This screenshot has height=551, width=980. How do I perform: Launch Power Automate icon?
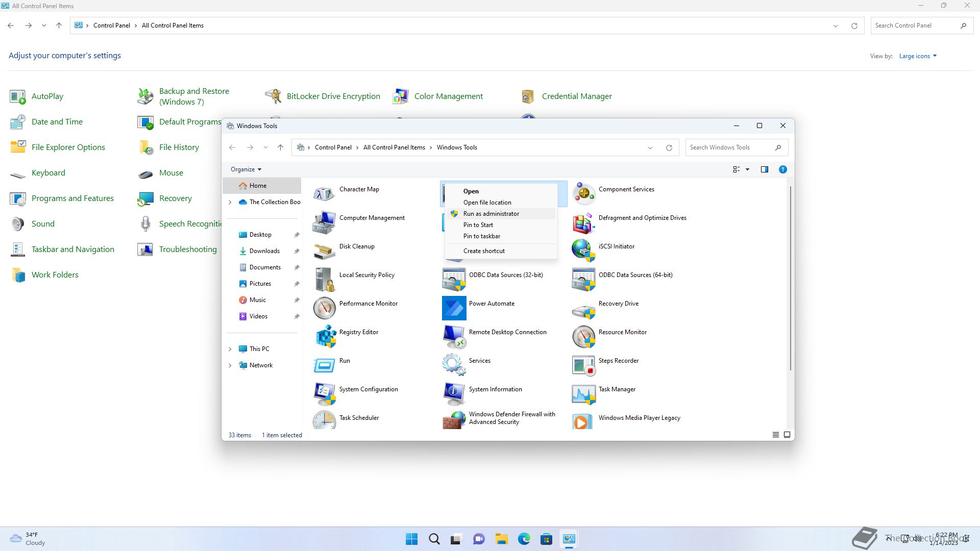pyautogui.click(x=454, y=308)
